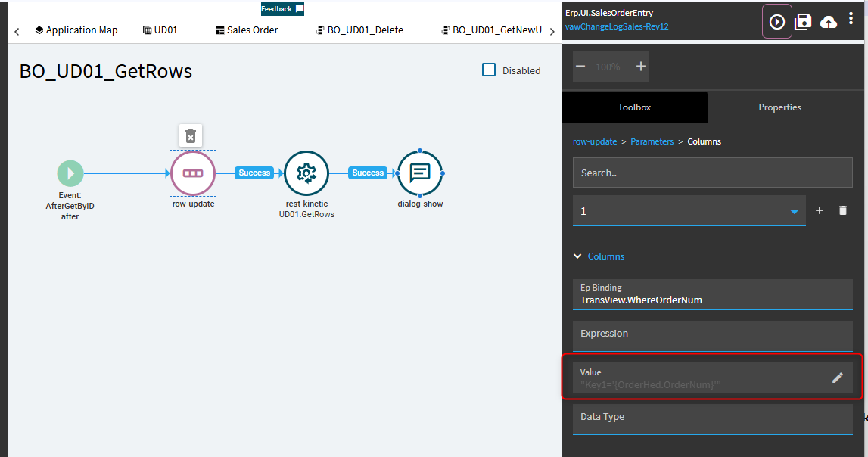This screenshot has width=868, height=457.
Task: Click the 100% zoom level value
Action: point(607,67)
